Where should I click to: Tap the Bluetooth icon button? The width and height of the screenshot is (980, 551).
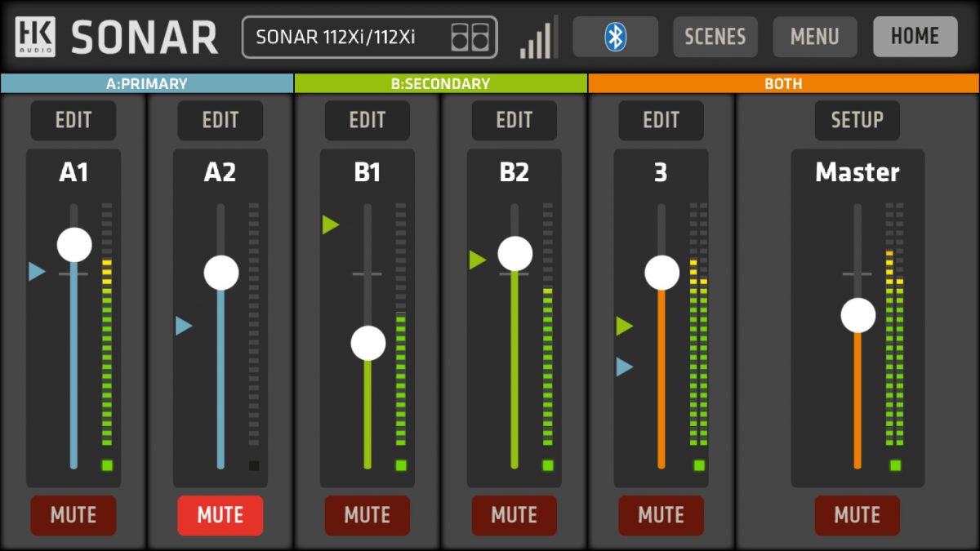point(615,37)
